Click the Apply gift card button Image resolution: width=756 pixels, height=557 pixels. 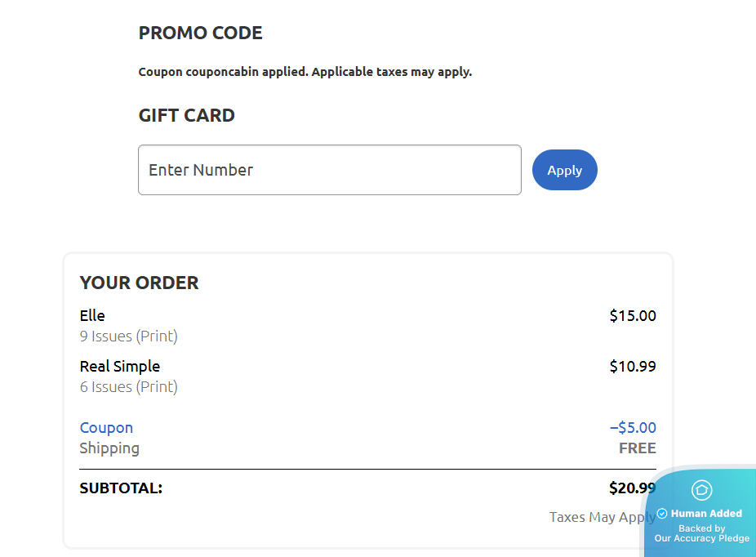point(564,170)
